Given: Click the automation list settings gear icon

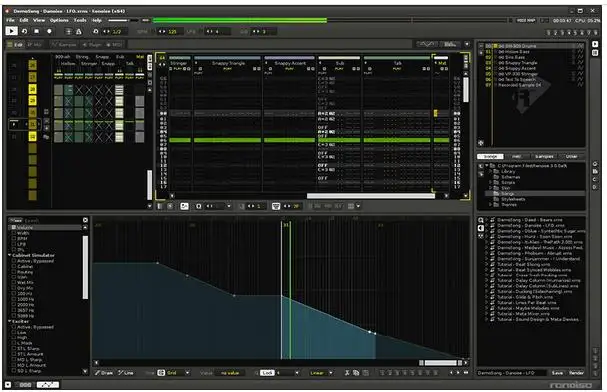Looking at the screenshot, I should 85,220.
